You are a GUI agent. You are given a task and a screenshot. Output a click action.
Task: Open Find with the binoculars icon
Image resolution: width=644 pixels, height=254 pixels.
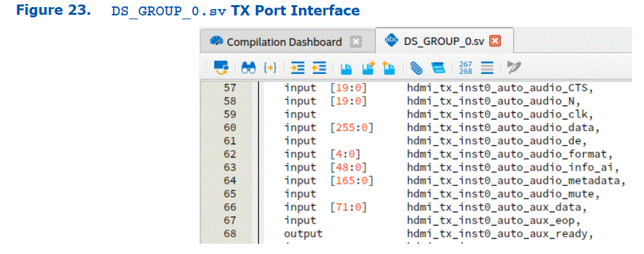point(249,68)
